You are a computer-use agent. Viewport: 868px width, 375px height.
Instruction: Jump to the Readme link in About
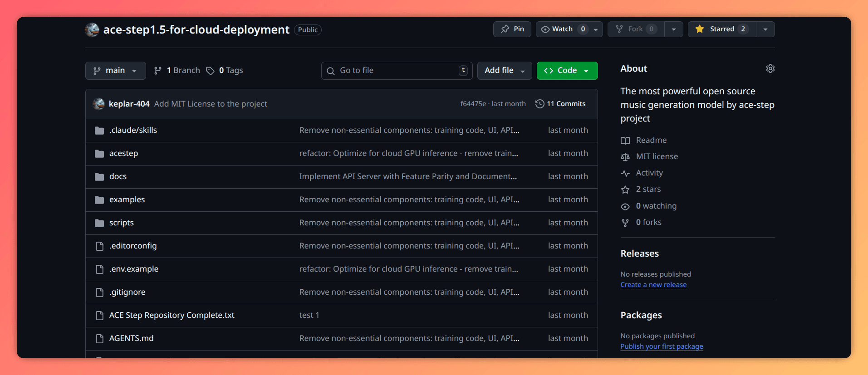click(651, 140)
